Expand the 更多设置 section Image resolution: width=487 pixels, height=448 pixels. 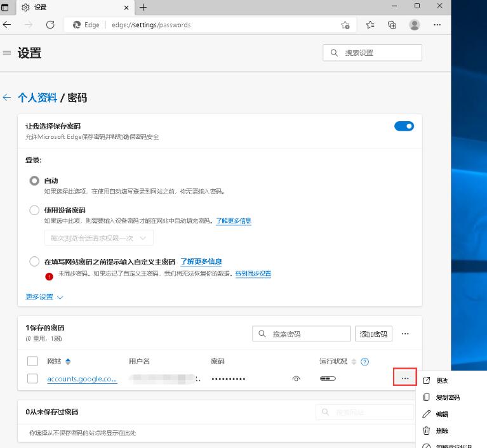click(x=44, y=297)
